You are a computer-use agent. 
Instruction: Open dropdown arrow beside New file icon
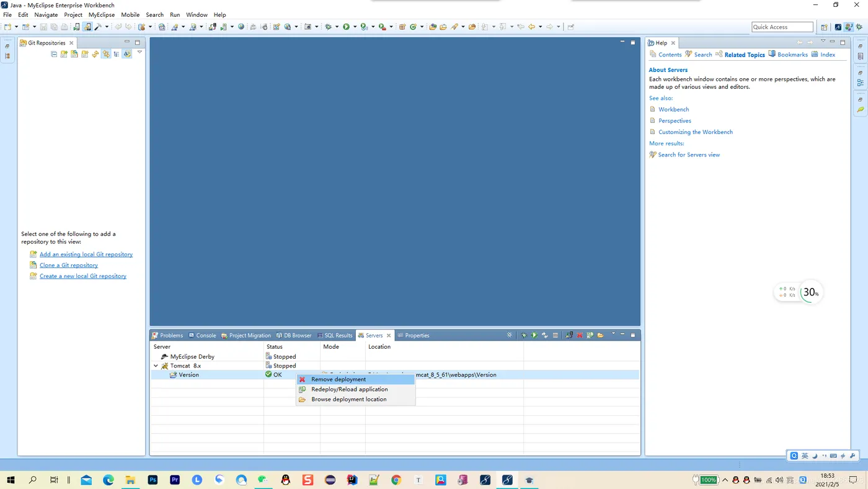[16, 27]
